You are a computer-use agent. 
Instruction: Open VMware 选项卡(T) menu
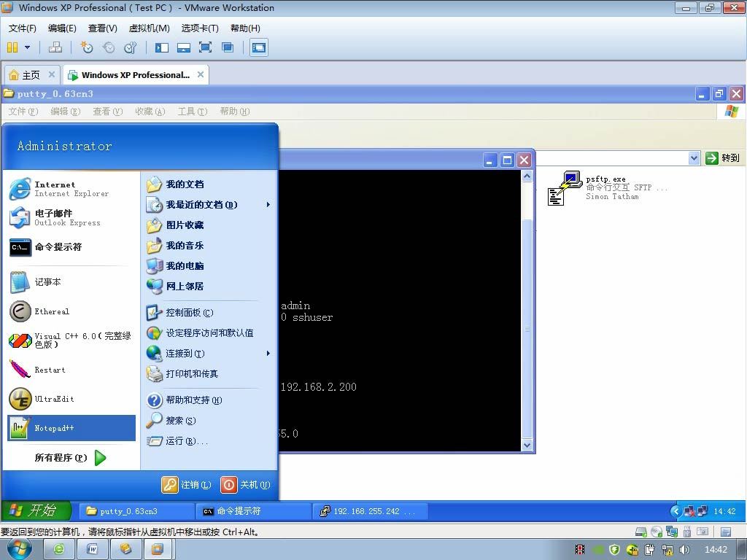pos(200,28)
